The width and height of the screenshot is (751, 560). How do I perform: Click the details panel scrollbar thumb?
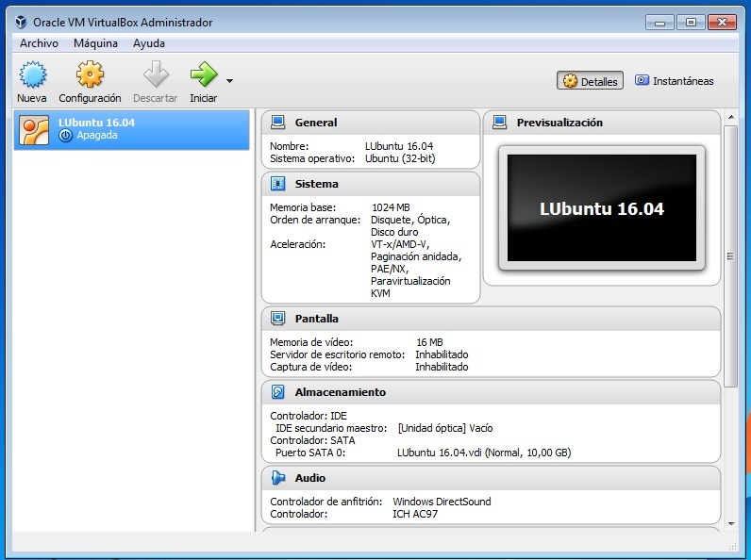coord(730,256)
